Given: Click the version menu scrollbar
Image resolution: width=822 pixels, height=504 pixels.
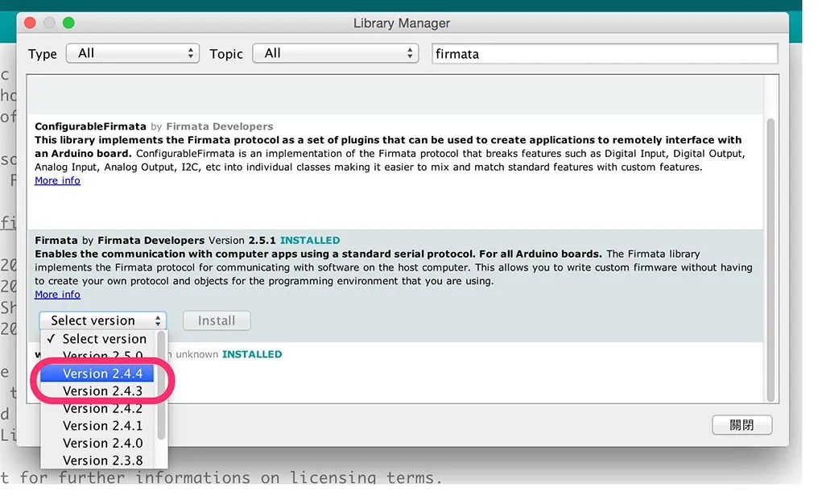Looking at the screenshot, I should [162, 386].
